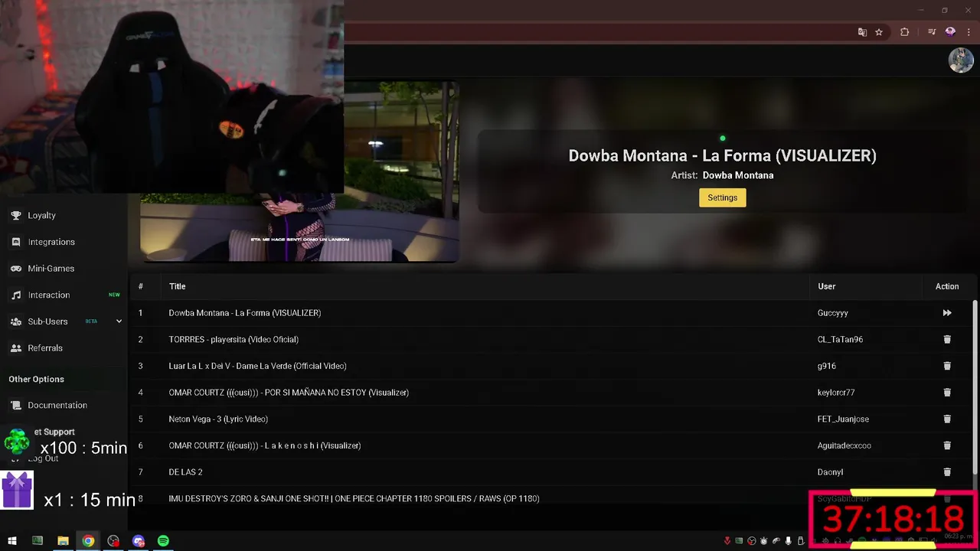The width and height of the screenshot is (980, 551).
Task: Select 'Neton Vega - 3 (Lyric Video)' title
Action: coord(218,419)
